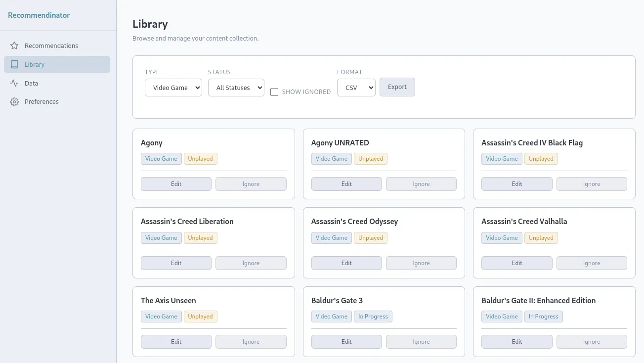Viewport: 644px width, 363px height.
Task: Edit Assassin's Creed Valhalla
Action: [517, 263]
